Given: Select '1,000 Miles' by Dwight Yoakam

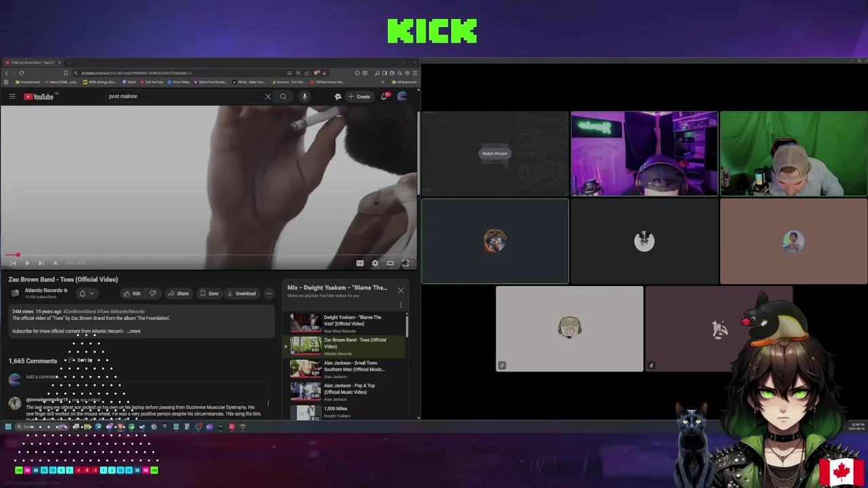Looking at the screenshot, I should coord(345,411).
